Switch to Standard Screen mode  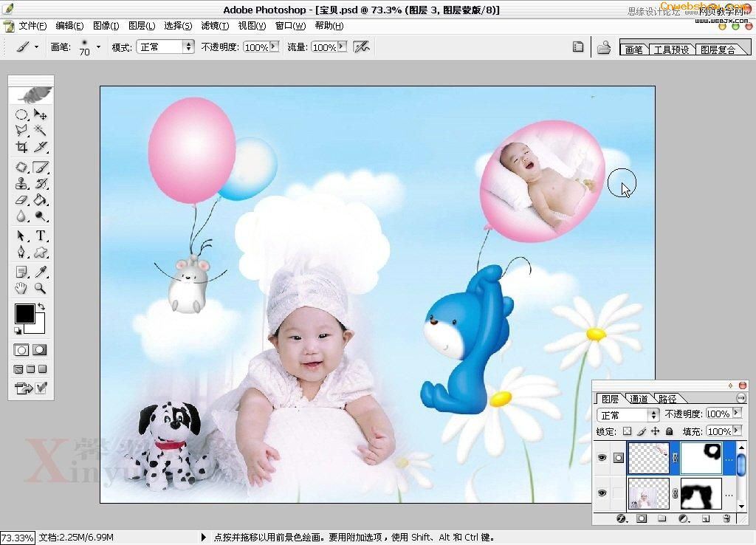click(x=18, y=369)
